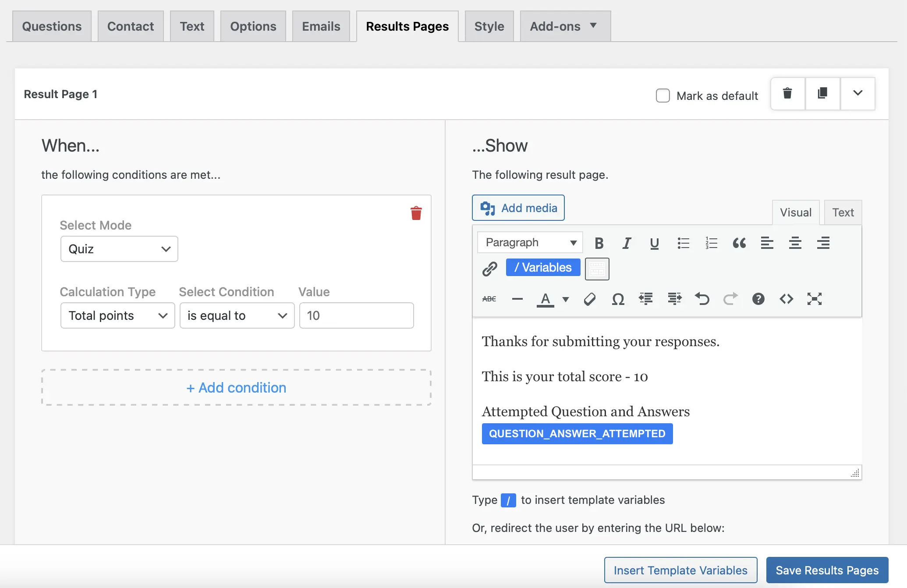Switch to the Visual editor tab
This screenshot has width=907, height=588.
coord(795,212)
